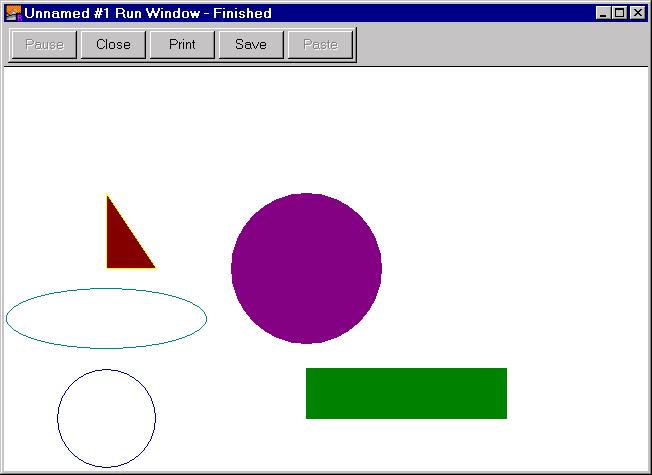Open the title bar application icon menu
This screenshot has height=475, width=652.
(14, 13)
